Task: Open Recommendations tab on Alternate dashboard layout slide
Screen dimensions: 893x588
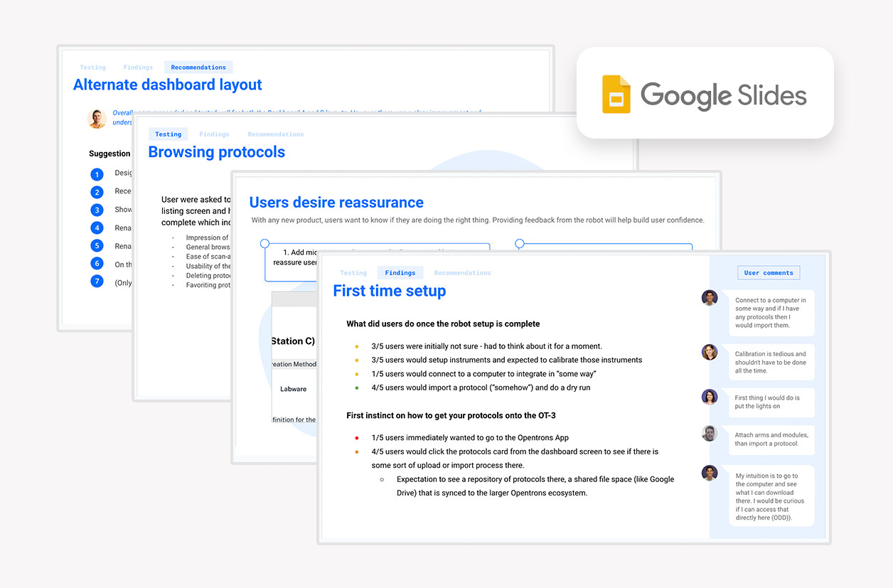Action: point(198,68)
